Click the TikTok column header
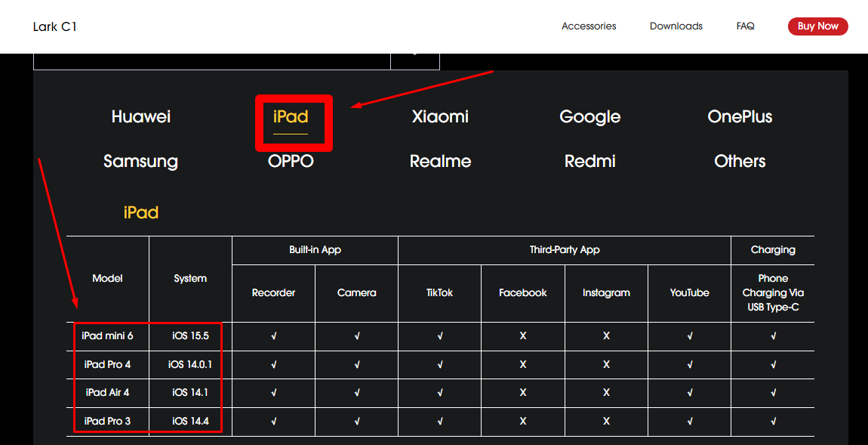 tap(440, 293)
